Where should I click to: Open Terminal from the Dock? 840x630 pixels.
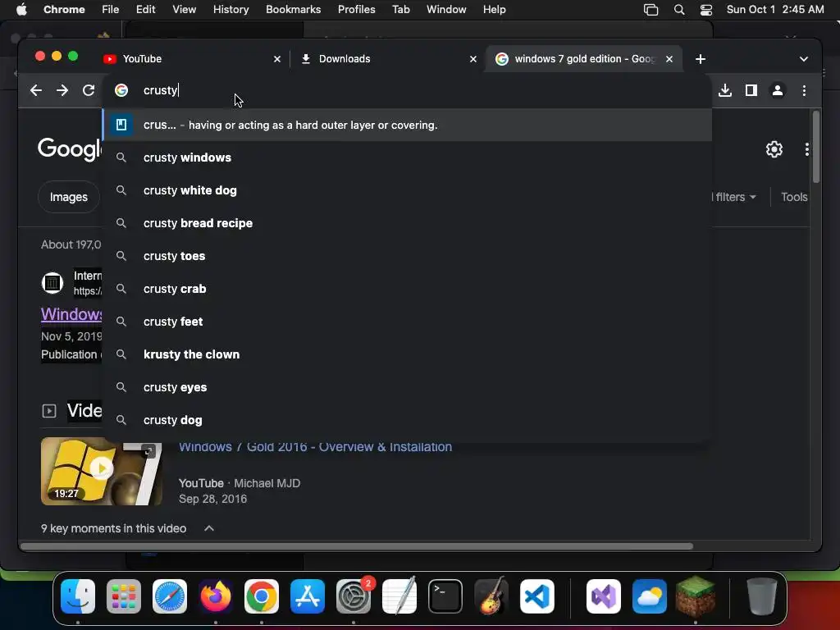click(x=445, y=596)
